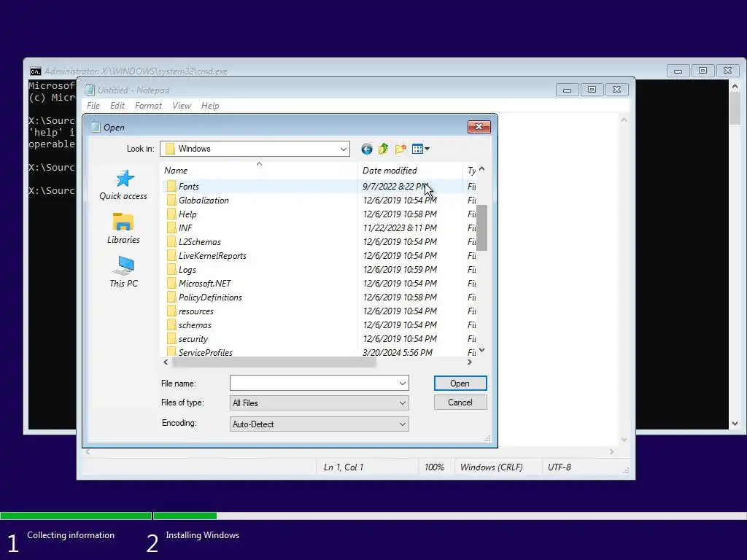Click cmd window scroll up arrow
Viewport: 747px width, 560px height.
coord(735,86)
